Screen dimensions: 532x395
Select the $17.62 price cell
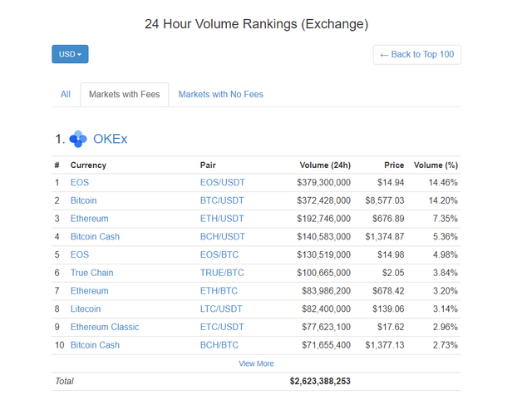pyautogui.click(x=391, y=327)
